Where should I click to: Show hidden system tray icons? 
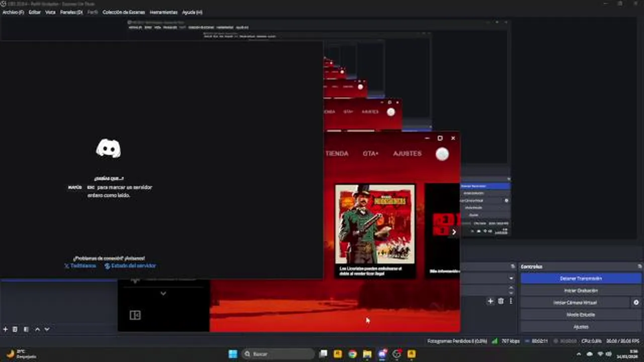pos(579,354)
